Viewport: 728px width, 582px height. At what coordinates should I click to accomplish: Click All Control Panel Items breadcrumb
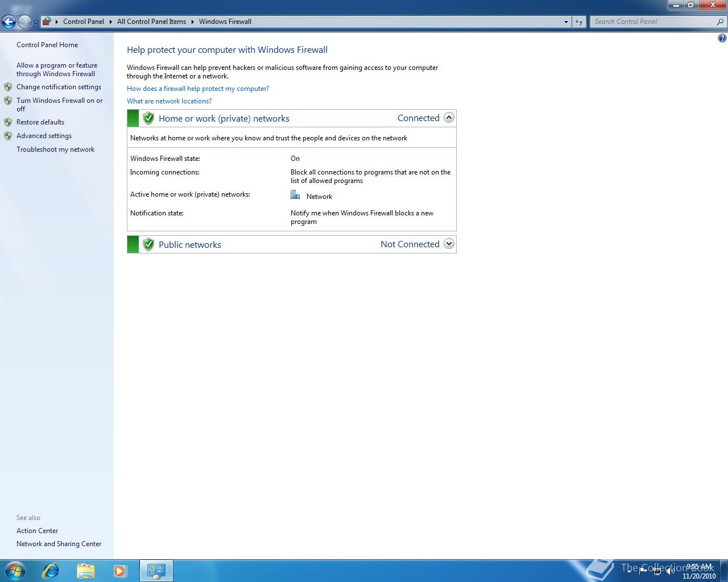tap(151, 22)
